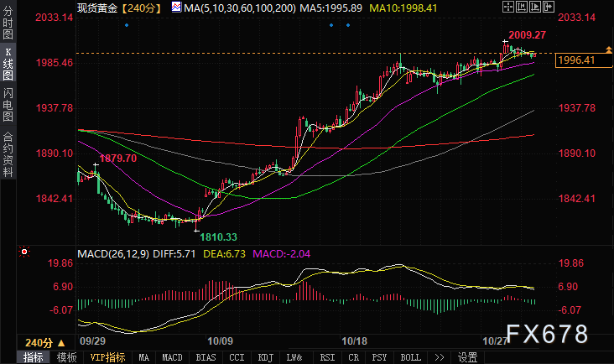
Task: Open the 设置 settings button
Action: (x=467, y=356)
